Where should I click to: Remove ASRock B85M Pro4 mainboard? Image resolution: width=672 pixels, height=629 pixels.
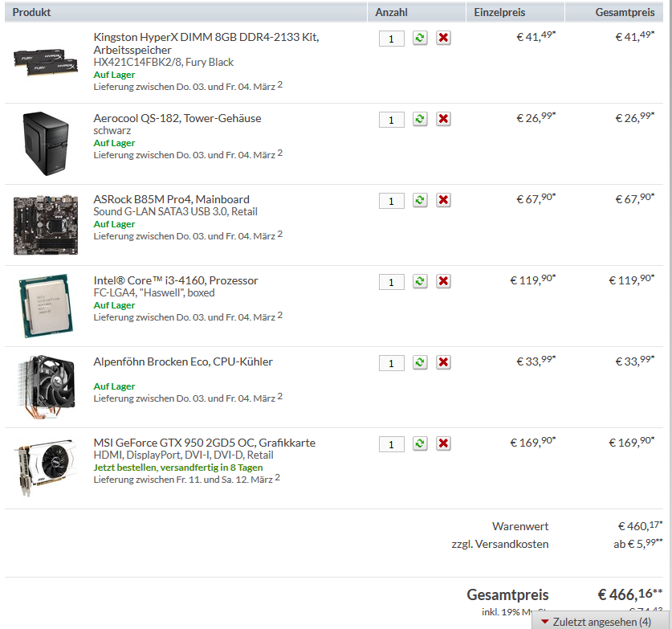point(443,200)
